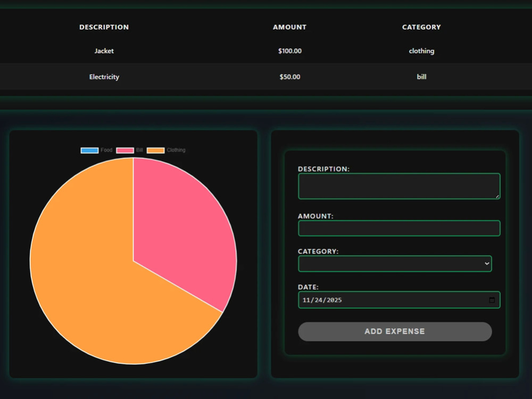
Task: Grab the Description textarea resize handle
Action: coord(497,196)
